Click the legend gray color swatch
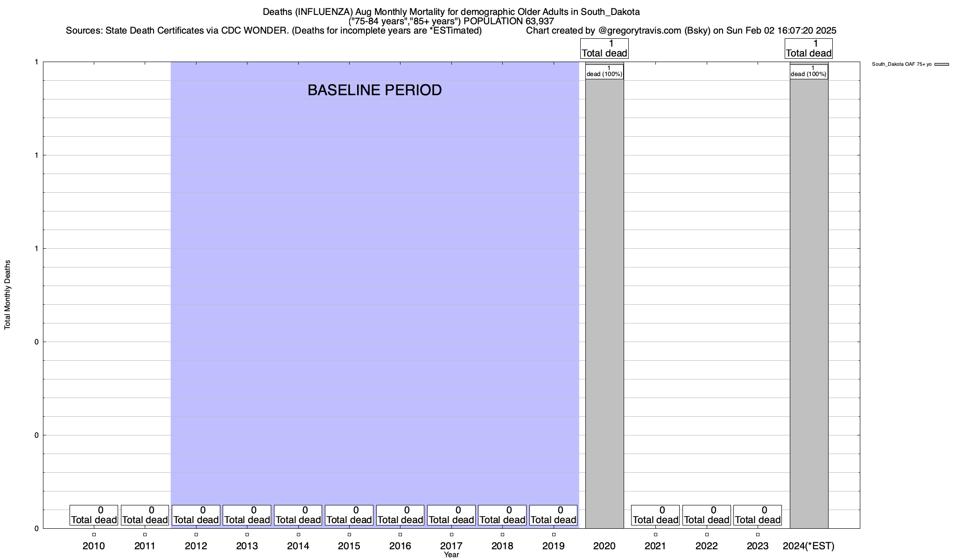 (x=942, y=64)
